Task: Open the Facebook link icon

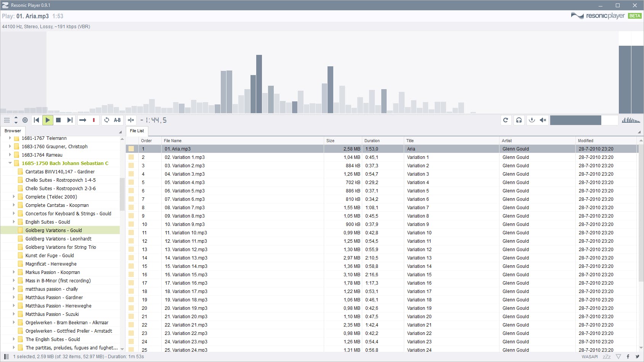Action: click(x=628, y=357)
